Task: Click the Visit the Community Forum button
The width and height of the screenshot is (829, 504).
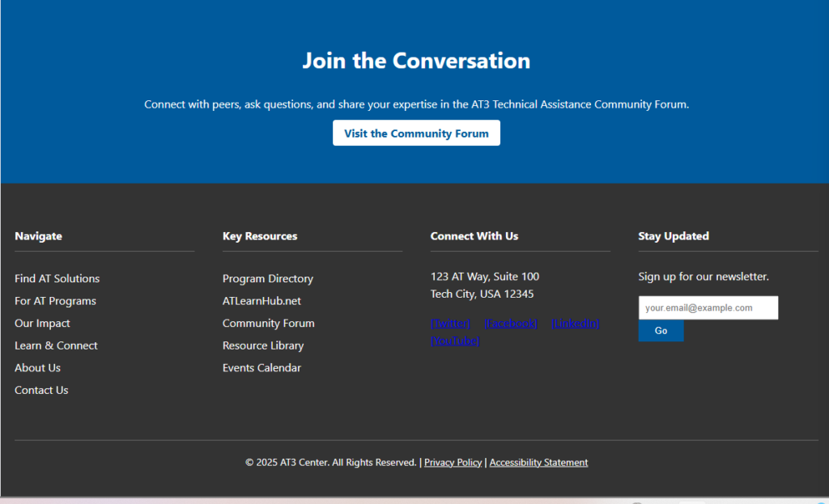Action: 416,133
